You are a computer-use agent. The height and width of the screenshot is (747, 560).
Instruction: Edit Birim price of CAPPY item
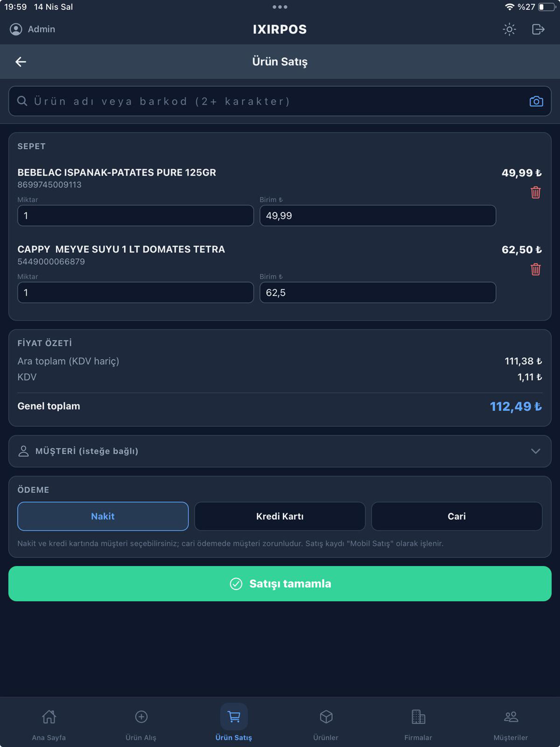point(378,292)
